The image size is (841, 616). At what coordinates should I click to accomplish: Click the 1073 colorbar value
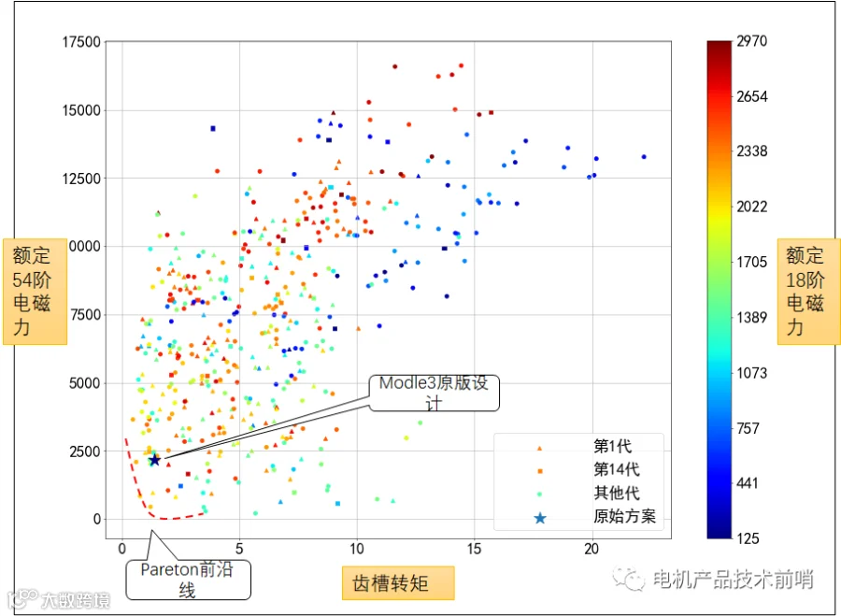tap(751, 372)
